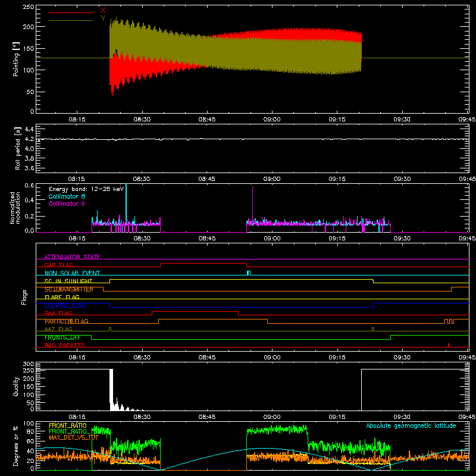Click the ATTENUATOR_STATE flag label

point(72,257)
